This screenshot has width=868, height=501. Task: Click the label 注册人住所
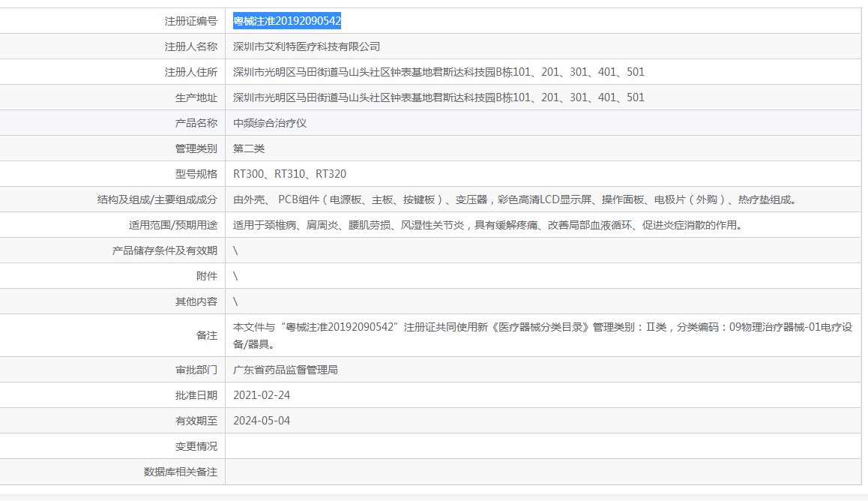[x=191, y=72]
